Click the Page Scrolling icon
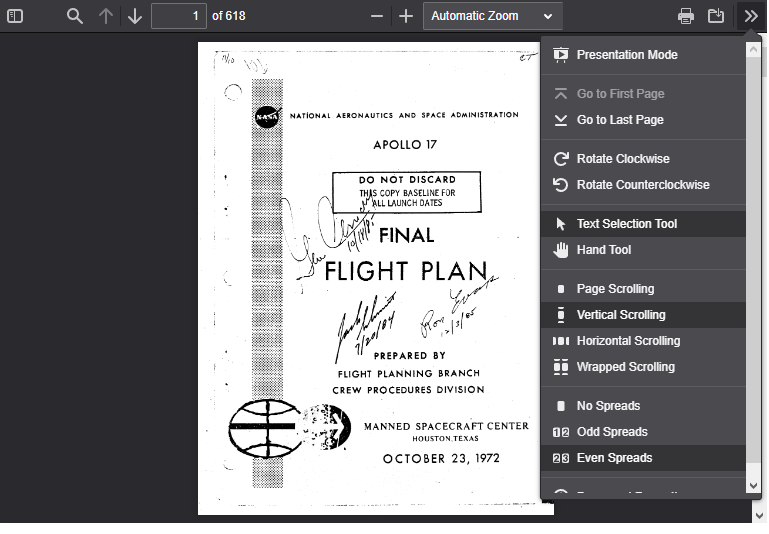Screen dimensions: 769x534 pos(561,289)
